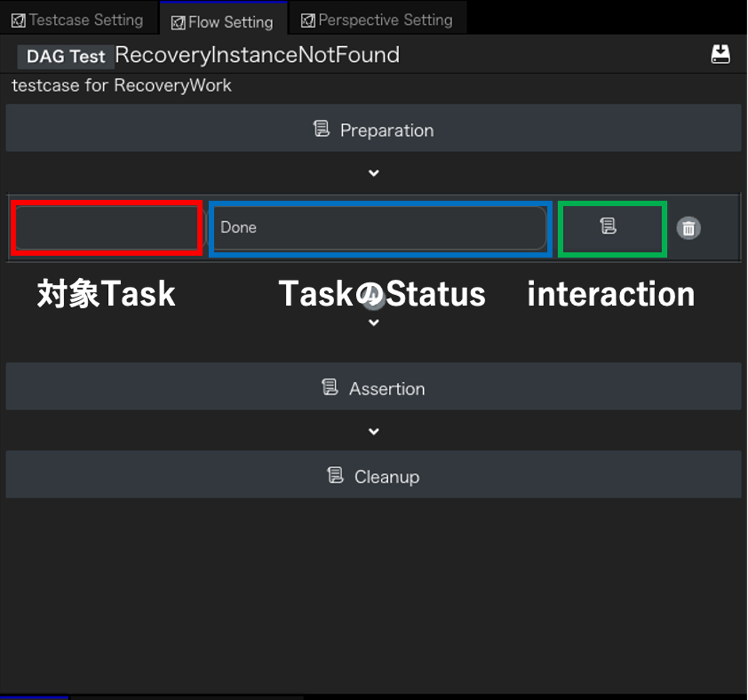The image size is (748, 700).
Task: Click the 'testcase for RecoveryWork' description
Action: [122, 85]
